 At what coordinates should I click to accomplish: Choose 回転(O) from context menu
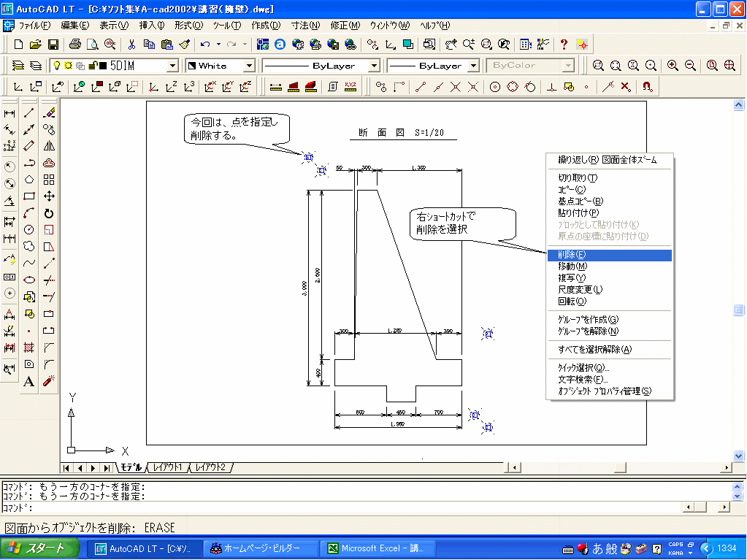[609, 301]
